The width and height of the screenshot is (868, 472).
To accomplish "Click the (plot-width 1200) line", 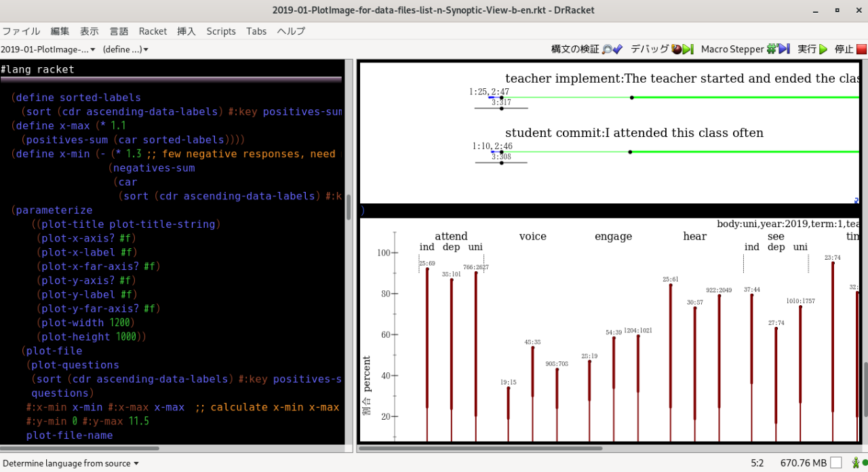I will coord(86,323).
